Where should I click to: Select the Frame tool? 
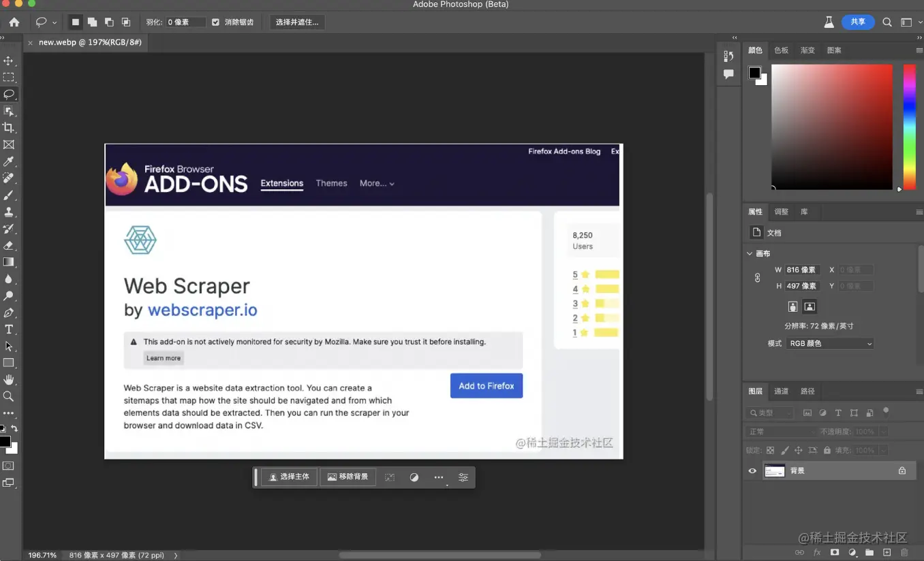(9, 144)
